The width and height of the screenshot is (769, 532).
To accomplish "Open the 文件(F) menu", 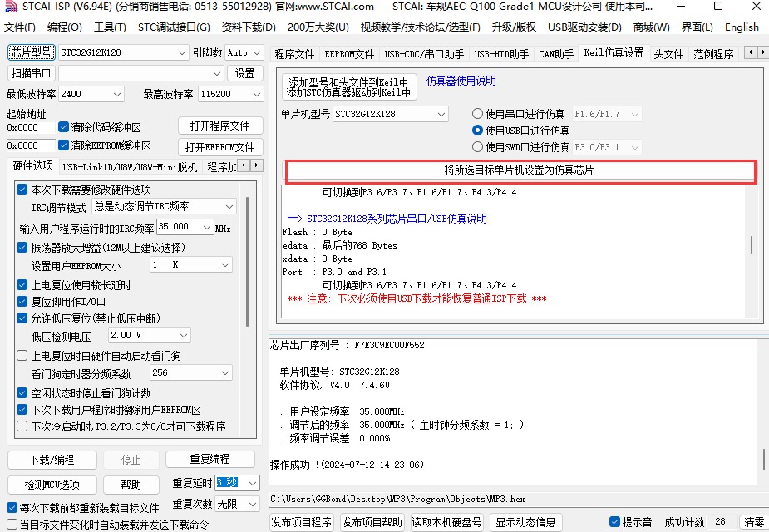I will 20,27.
